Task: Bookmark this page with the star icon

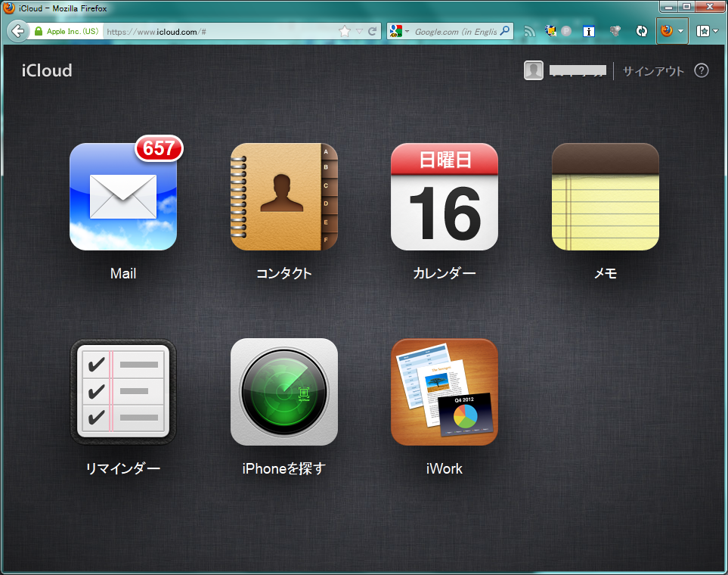Action: (x=345, y=32)
